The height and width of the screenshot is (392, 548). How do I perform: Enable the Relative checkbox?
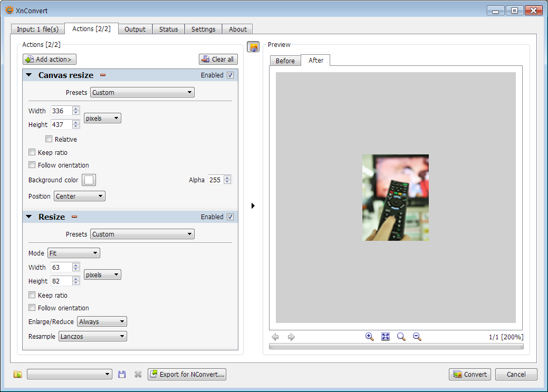[x=49, y=140]
